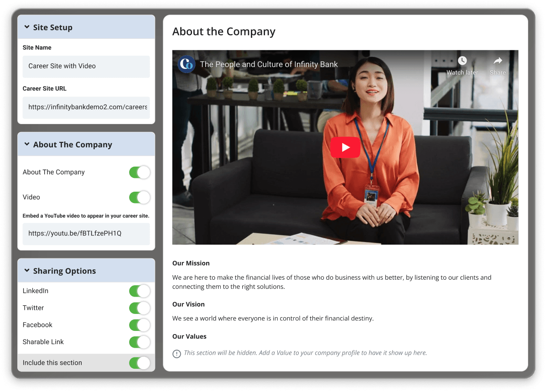This screenshot has height=392, width=546.
Task: Click the vision statement about financial destiny
Action: point(273,318)
